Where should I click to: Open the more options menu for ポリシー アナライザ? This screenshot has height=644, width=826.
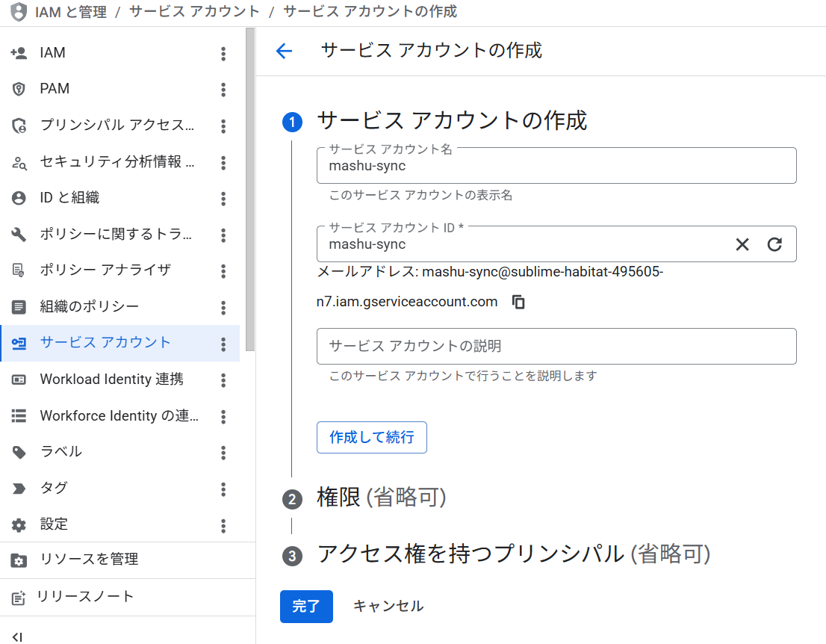223,271
